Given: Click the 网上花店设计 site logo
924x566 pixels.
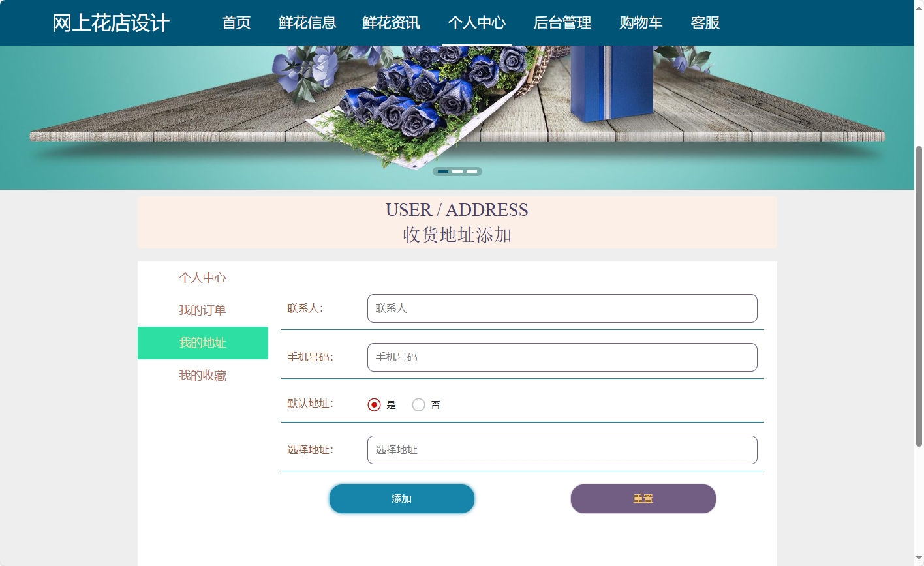Looking at the screenshot, I should tap(112, 23).
